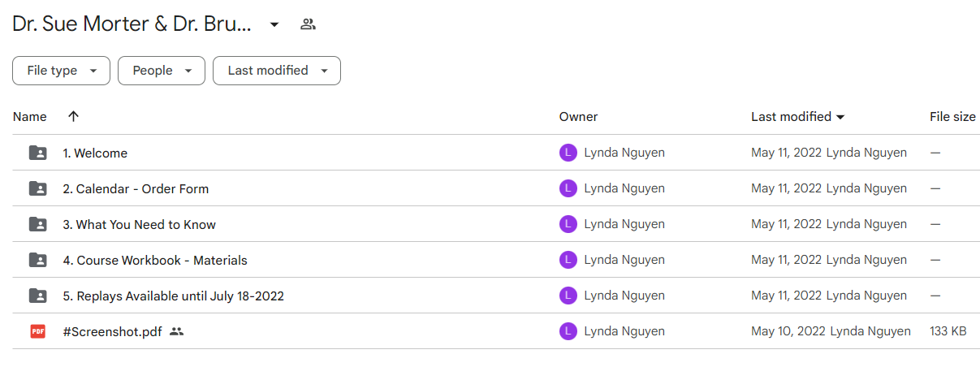Open the 4. Course Workbook - Materials folder
Viewport: 980px width, 367px height.
pos(155,261)
